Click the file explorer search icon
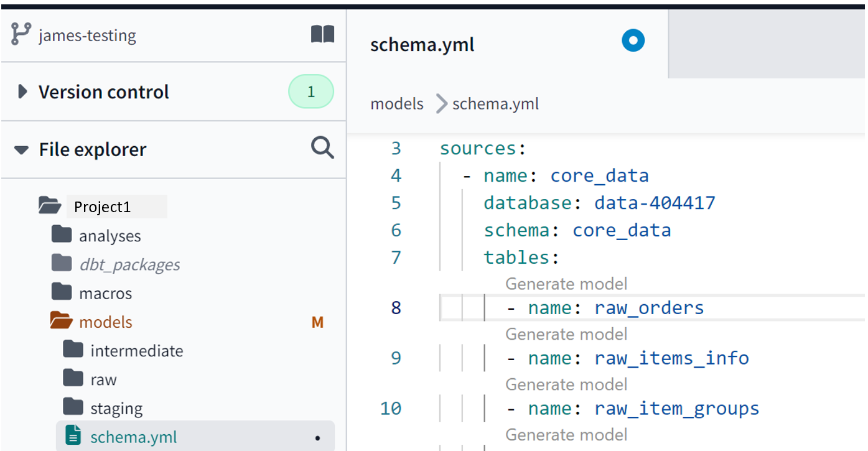 (x=322, y=148)
